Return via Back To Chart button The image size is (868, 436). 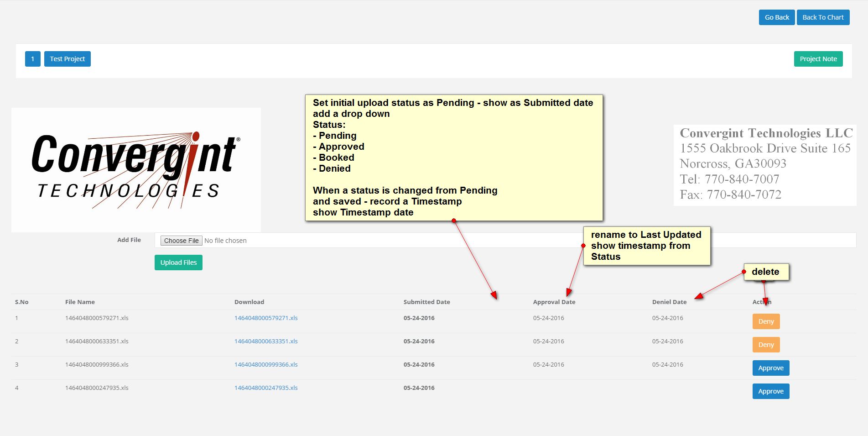click(x=823, y=17)
